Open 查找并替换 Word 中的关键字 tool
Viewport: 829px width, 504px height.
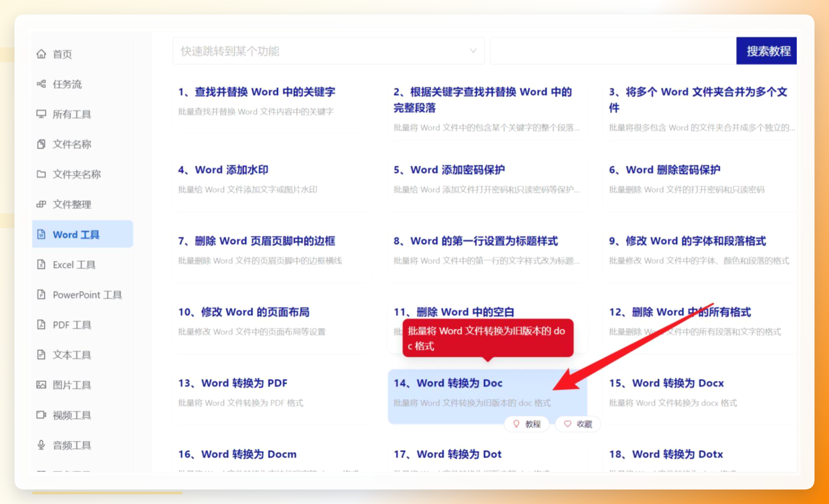(257, 92)
